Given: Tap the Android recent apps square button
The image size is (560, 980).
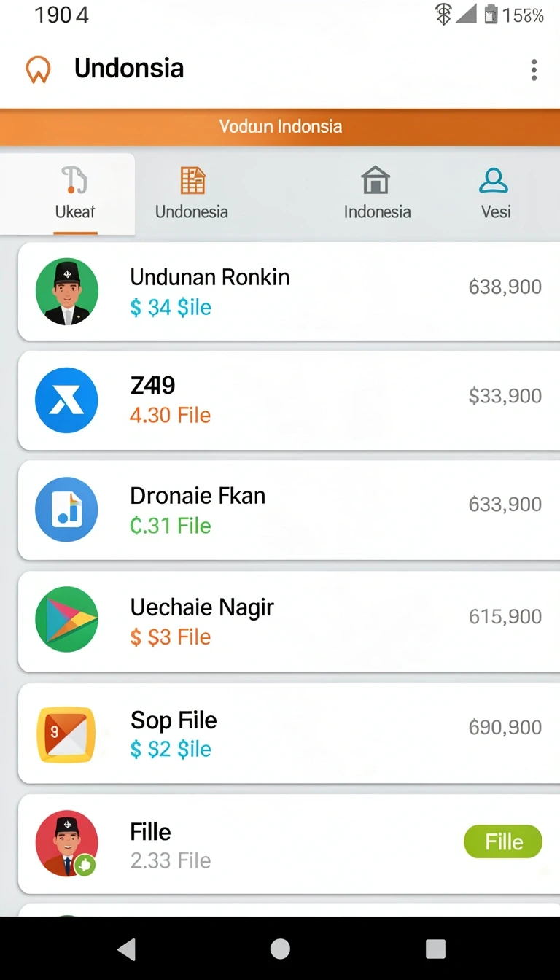Looking at the screenshot, I should [x=435, y=949].
